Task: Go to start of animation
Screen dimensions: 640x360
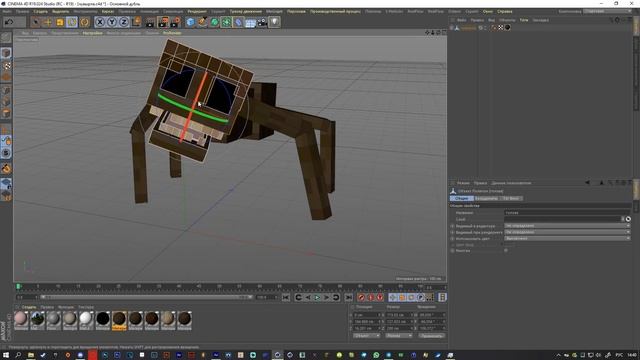Action: [286, 297]
